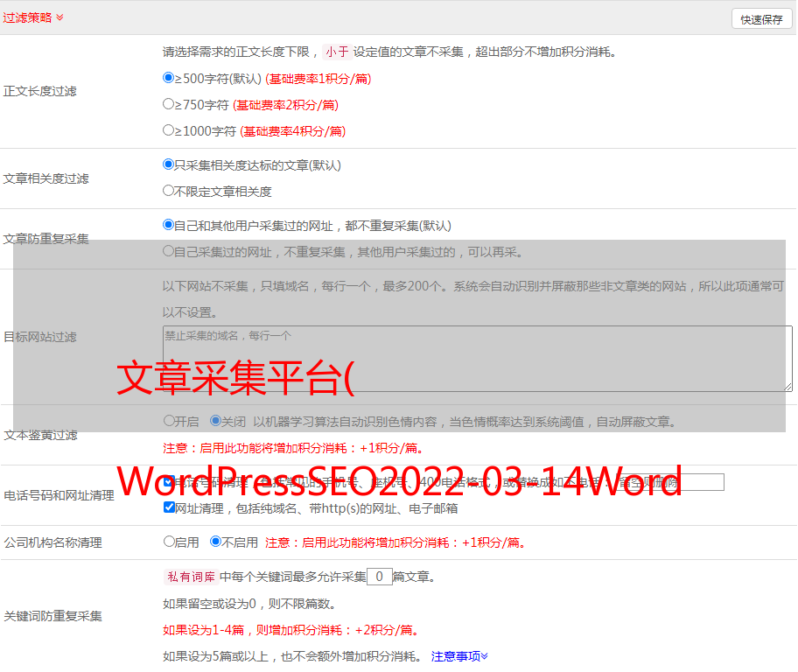Viewport: 798px width, 672px height.
Task: Select the ≥500字符(默认) radio option
Action: click(168, 78)
